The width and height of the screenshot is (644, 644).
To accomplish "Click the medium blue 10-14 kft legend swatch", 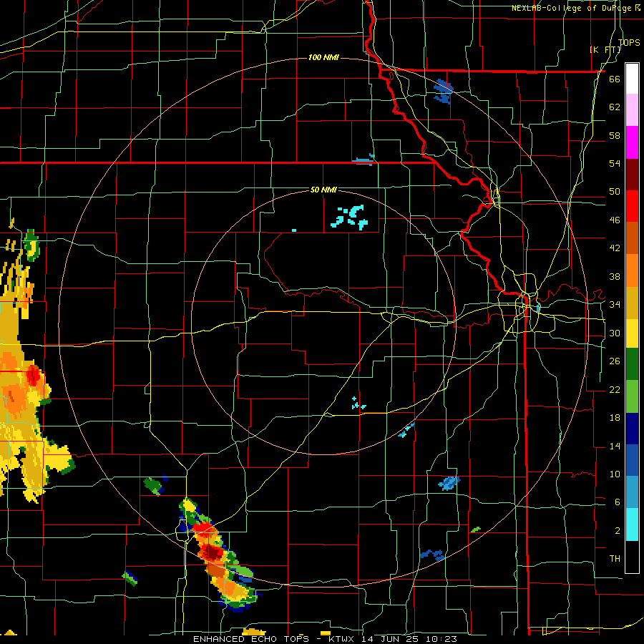I will tap(632, 460).
